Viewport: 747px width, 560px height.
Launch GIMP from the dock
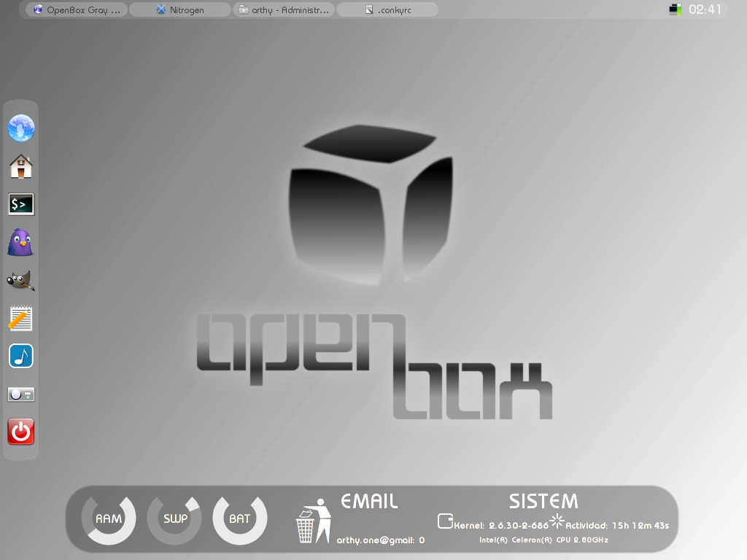(x=21, y=280)
